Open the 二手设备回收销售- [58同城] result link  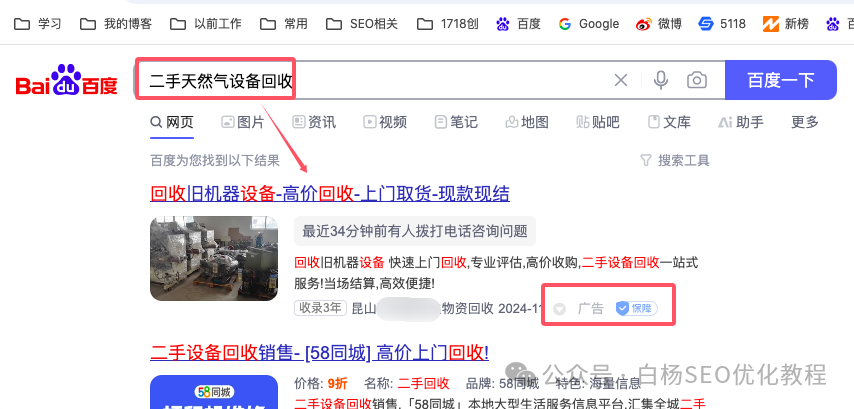[319, 352]
